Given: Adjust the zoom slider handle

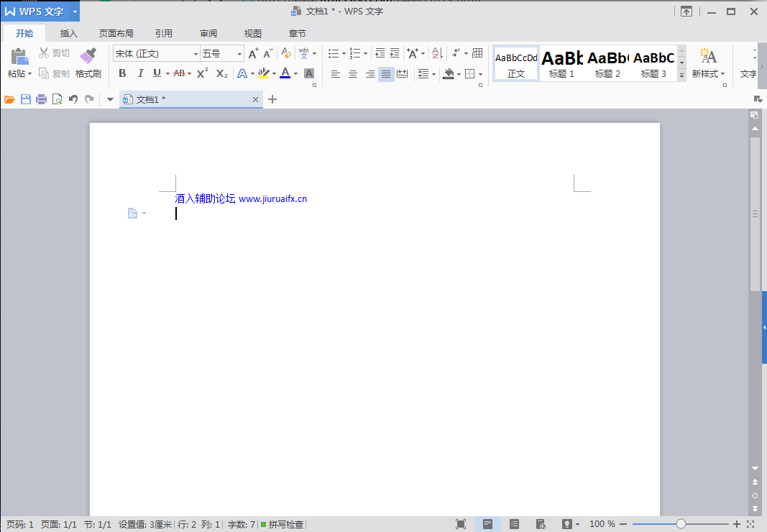Looking at the screenshot, I should tap(681, 524).
